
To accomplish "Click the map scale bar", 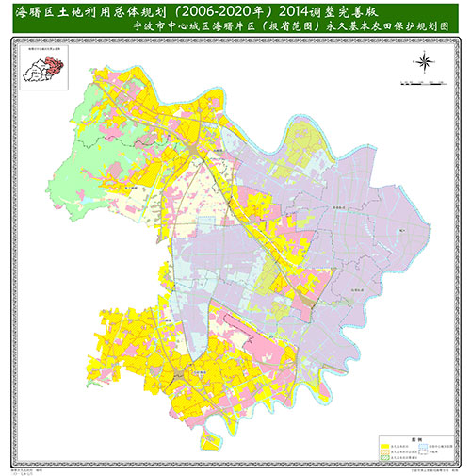I will [x=423, y=84].
